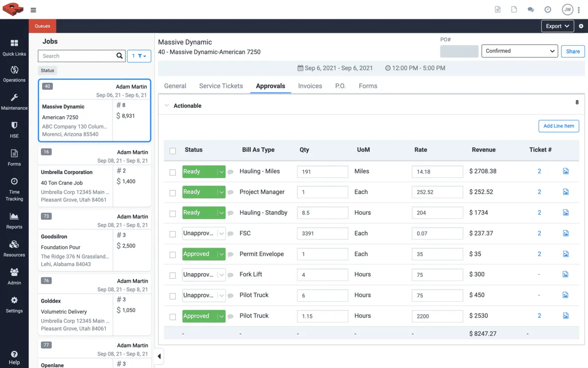Click the attachment image icon on Hauling - Miles row
The height and width of the screenshot is (368, 588).
pos(566,171)
